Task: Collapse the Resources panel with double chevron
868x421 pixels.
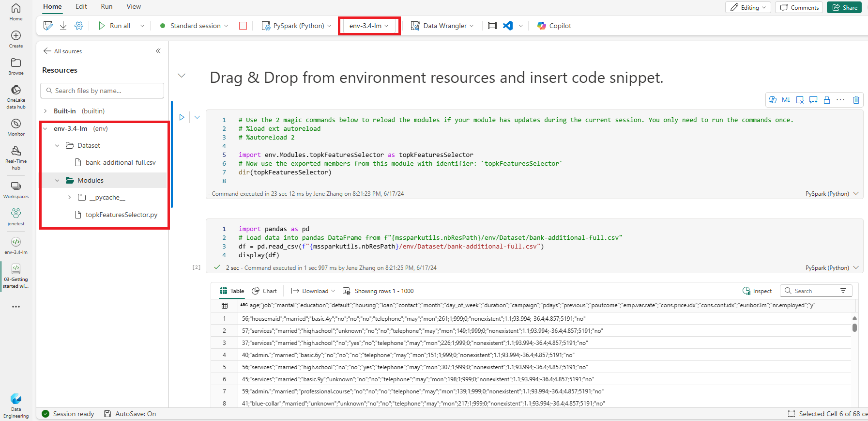Action: point(158,51)
